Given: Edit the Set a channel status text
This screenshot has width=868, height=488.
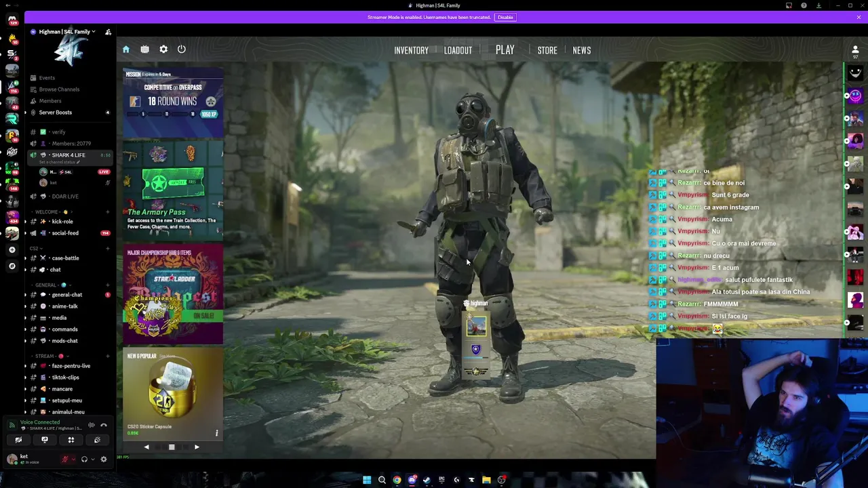Looking at the screenshot, I should pyautogui.click(x=60, y=163).
